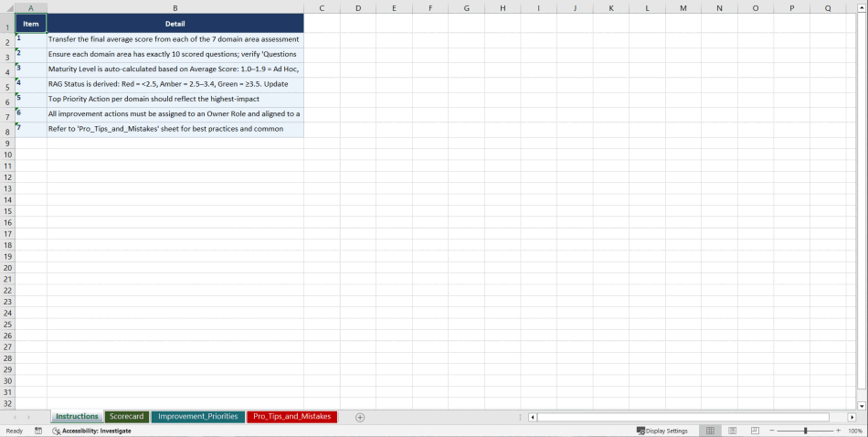Click Accessibility: Investigate in status bar
The image size is (868, 437).
click(x=91, y=431)
